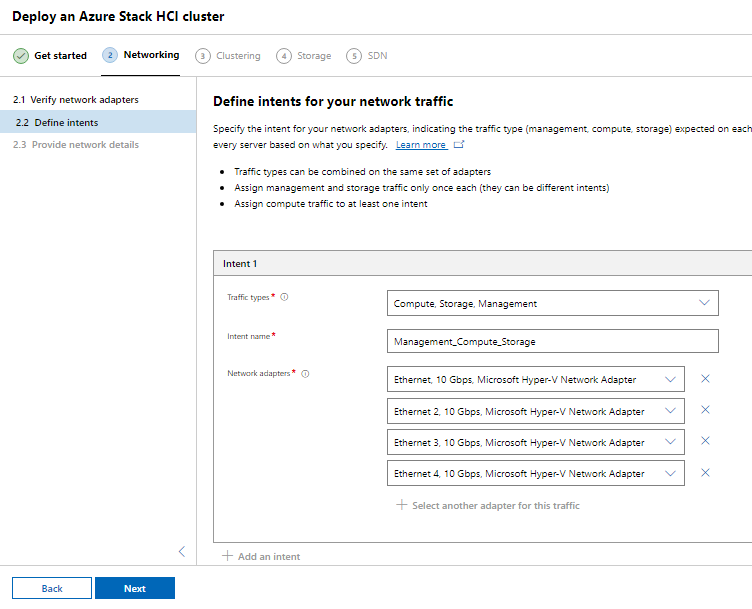The width and height of the screenshot is (752, 609).
Task: Remove the Ethernet 2 adapter with its X
Action: [705, 410]
